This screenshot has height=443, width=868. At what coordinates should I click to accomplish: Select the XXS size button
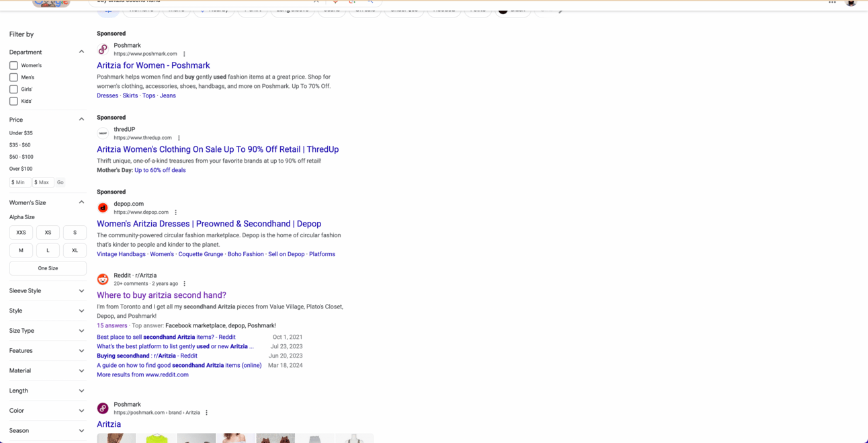point(21,233)
